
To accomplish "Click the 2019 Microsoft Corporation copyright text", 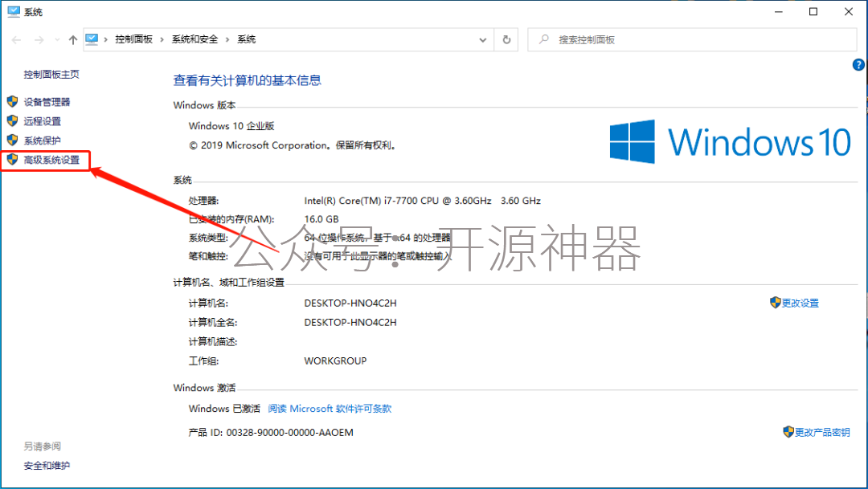I will (293, 145).
